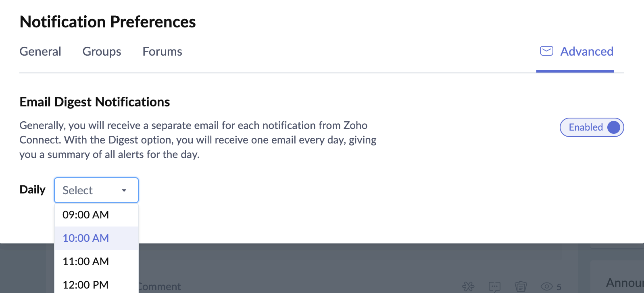Click the eye views icon on the post
644x293 pixels.
[546, 287]
